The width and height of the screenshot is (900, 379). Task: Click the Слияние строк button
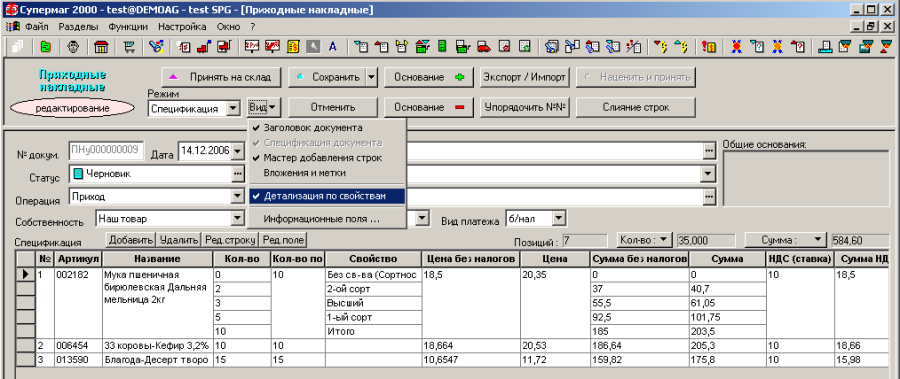(x=635, y=107)
